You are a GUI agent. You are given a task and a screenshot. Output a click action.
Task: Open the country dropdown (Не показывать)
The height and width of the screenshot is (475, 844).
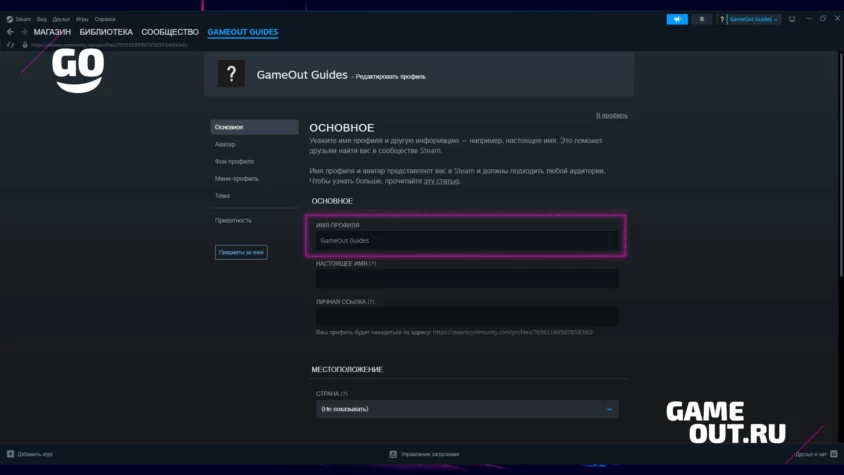[467, 409]
